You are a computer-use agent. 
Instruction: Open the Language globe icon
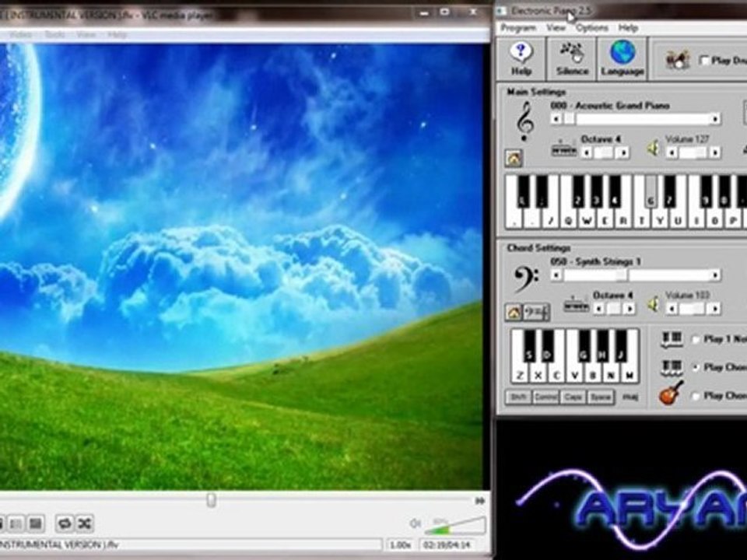(622, 52)
